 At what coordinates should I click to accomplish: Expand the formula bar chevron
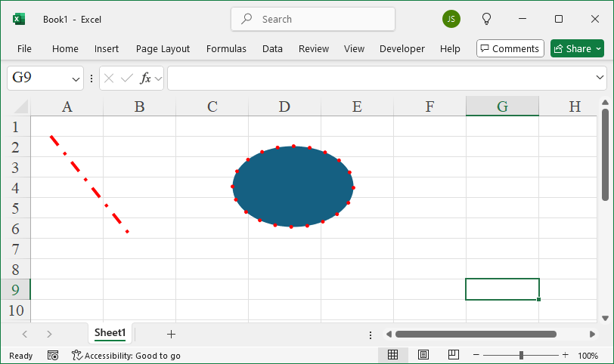[x=600, y=78]
